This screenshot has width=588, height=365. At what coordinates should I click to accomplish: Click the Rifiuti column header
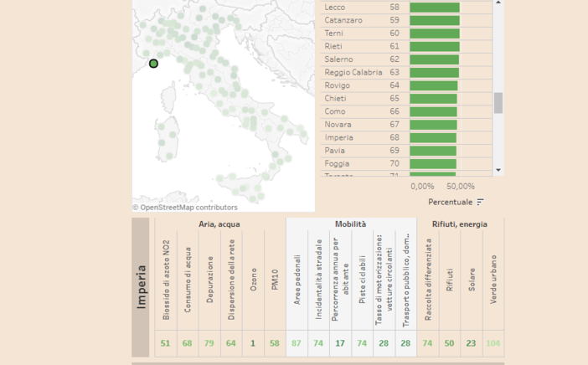[450, 280]
